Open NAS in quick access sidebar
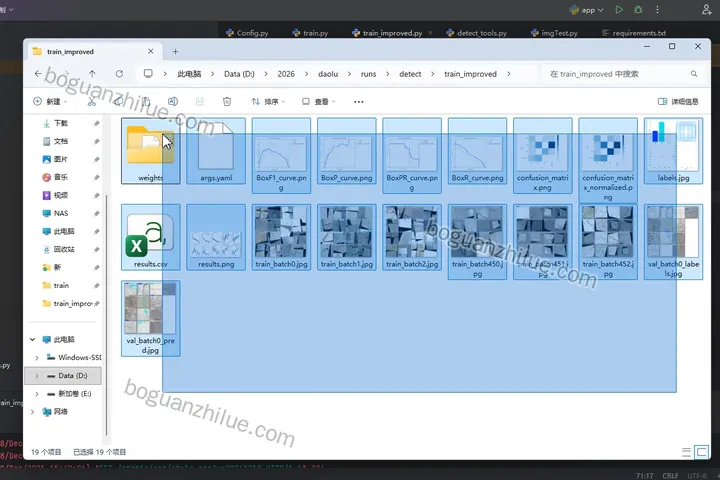The width and height of the screenshot is (720, 480). click(61, 213)
